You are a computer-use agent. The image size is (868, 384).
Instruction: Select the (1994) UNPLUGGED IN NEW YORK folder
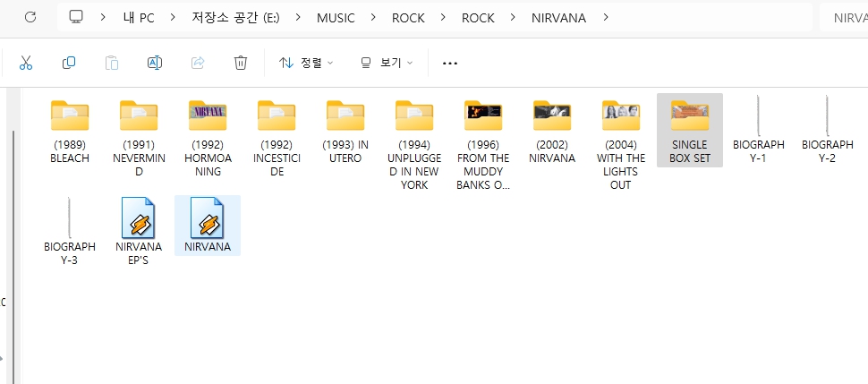(414, 145)
